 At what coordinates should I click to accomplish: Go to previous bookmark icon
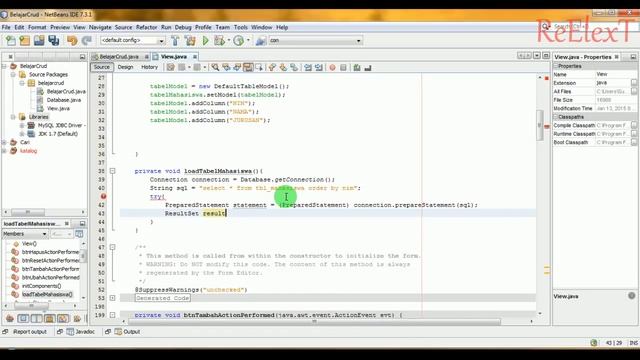point(272,67)
